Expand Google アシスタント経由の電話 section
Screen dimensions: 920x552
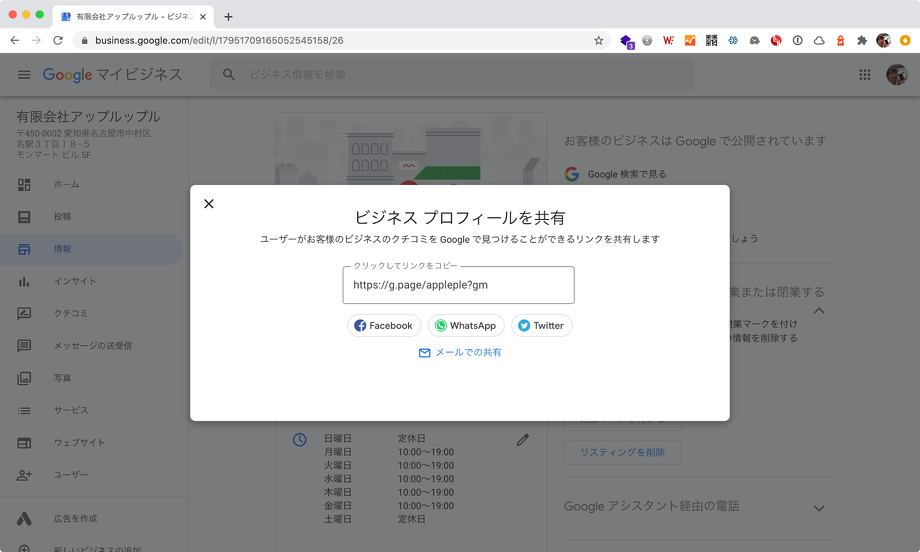(x=818, y=508)
